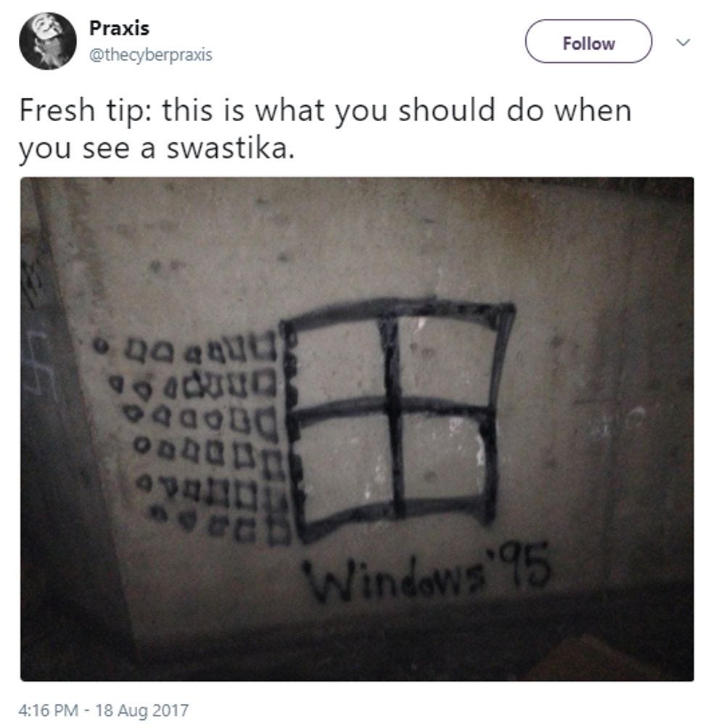
Task: Expand the tweet options chevron menu
Action: (x=683, y=43)
